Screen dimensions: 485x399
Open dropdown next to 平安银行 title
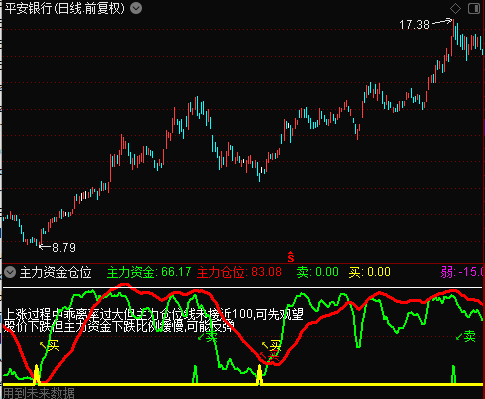[136, 8]
